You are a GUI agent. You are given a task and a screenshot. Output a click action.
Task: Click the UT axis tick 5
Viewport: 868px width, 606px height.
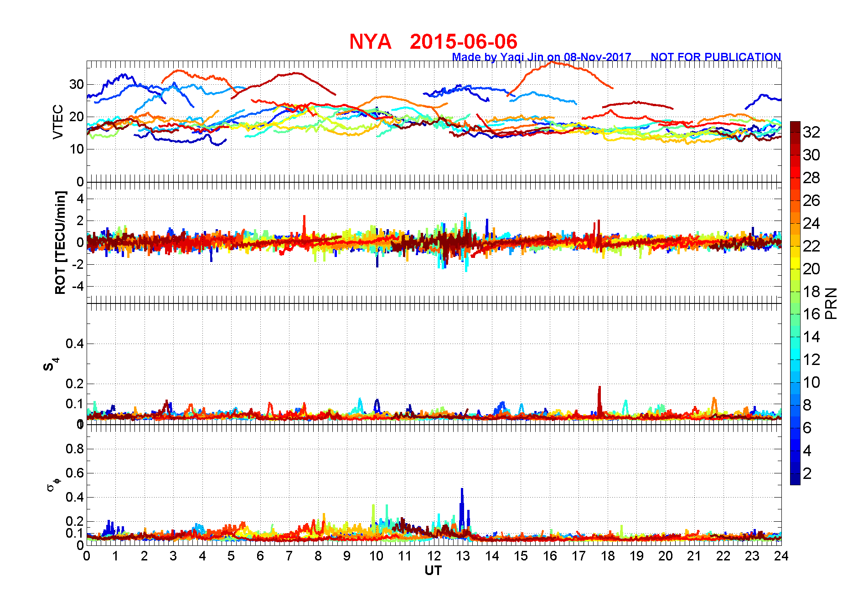tap(231, 556)
